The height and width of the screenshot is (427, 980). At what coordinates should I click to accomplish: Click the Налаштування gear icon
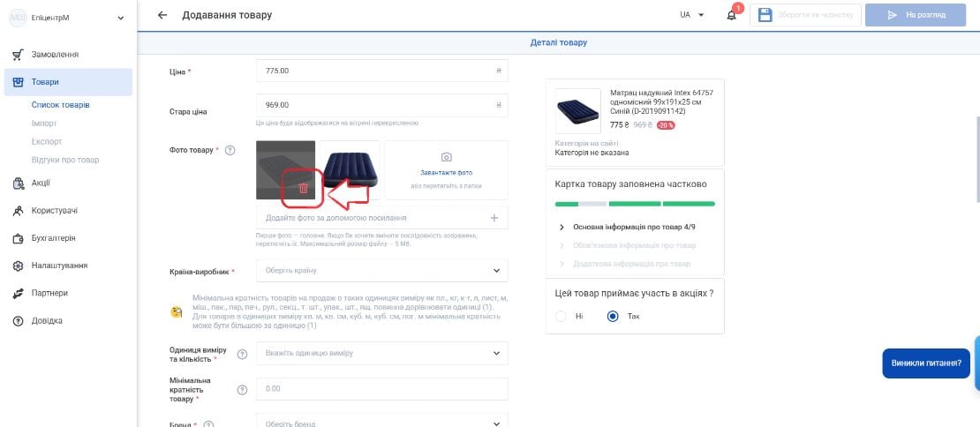click(19, 266)
